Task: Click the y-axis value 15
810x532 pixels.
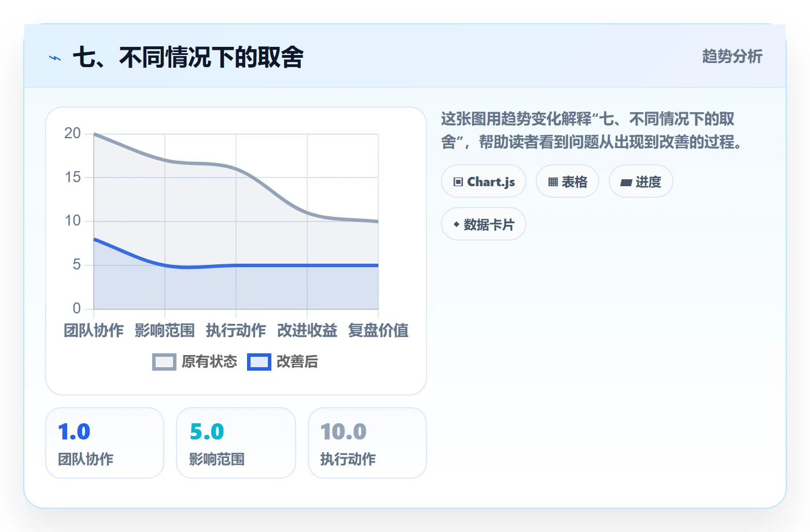Action: (x=72, y=177)
